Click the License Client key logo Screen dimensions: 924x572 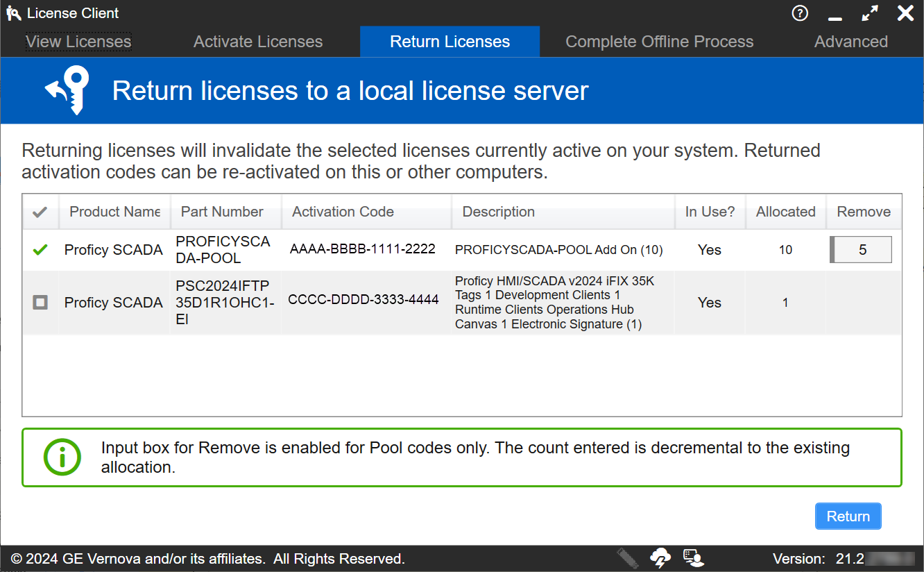point(14,13)
